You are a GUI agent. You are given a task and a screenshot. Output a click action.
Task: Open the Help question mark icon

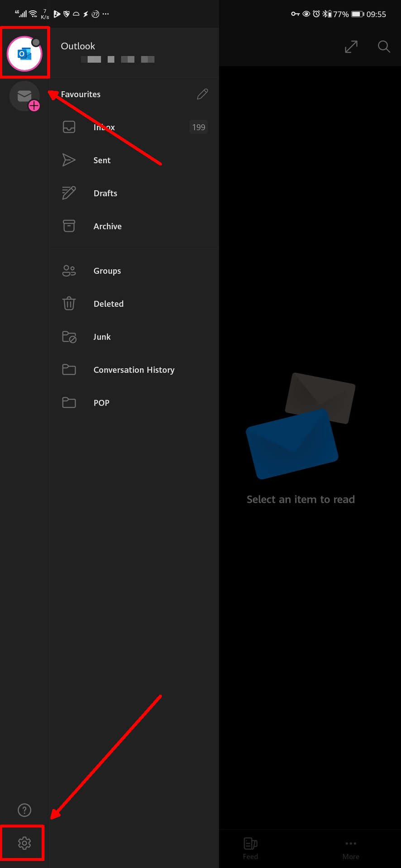[x=24, y=810]
